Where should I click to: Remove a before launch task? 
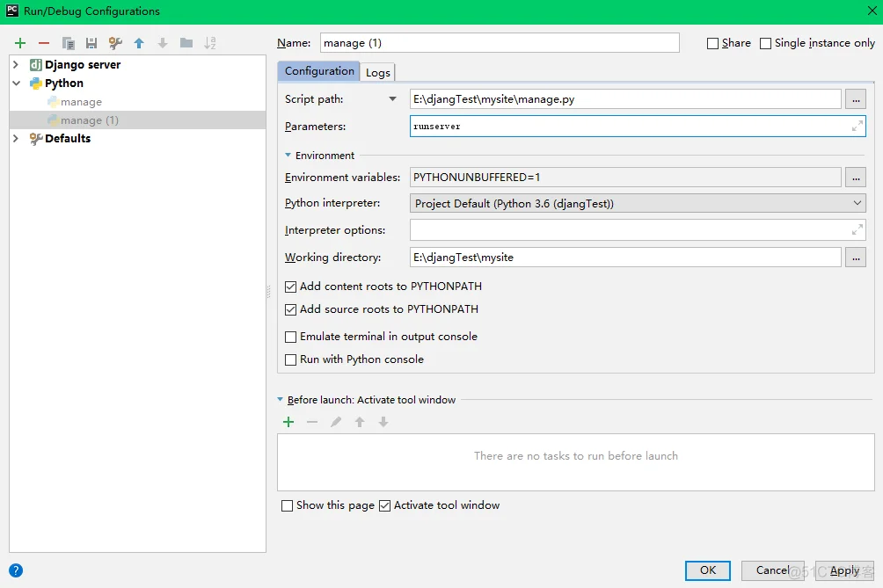tap(312, 422)
